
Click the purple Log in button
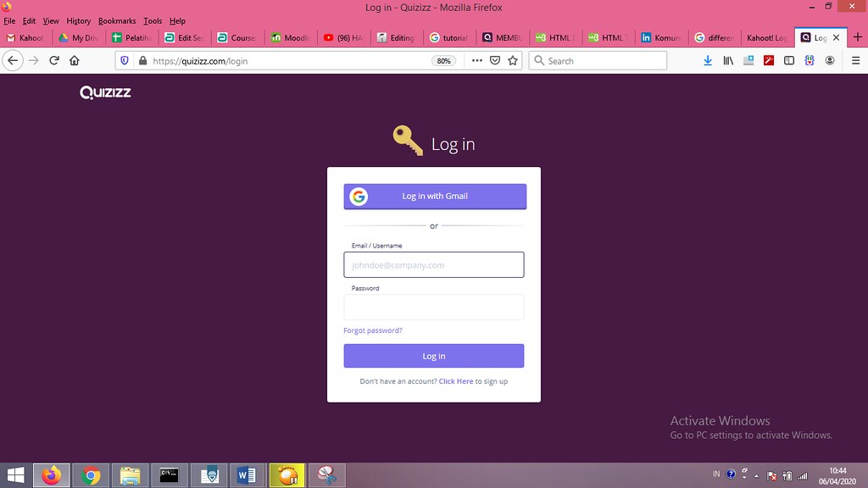(434, 356)
